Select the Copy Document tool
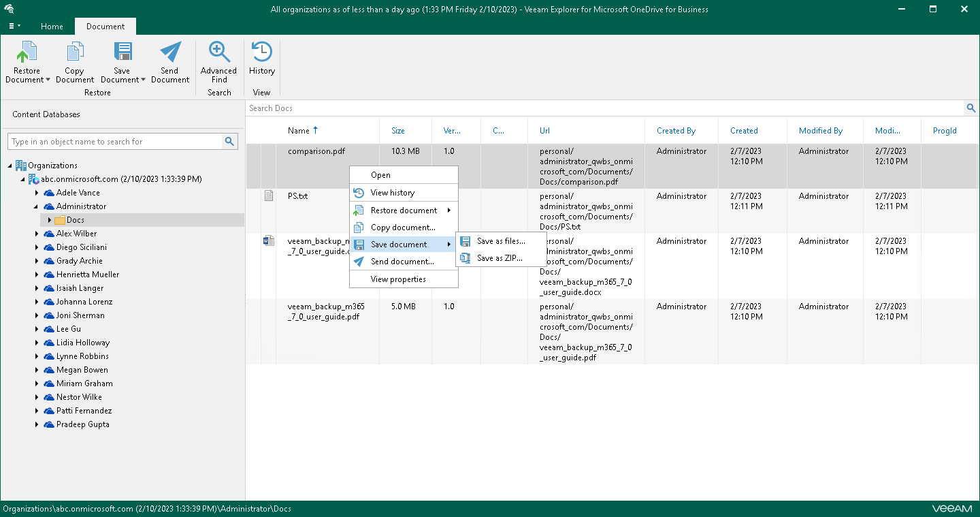 pos(75,61)
